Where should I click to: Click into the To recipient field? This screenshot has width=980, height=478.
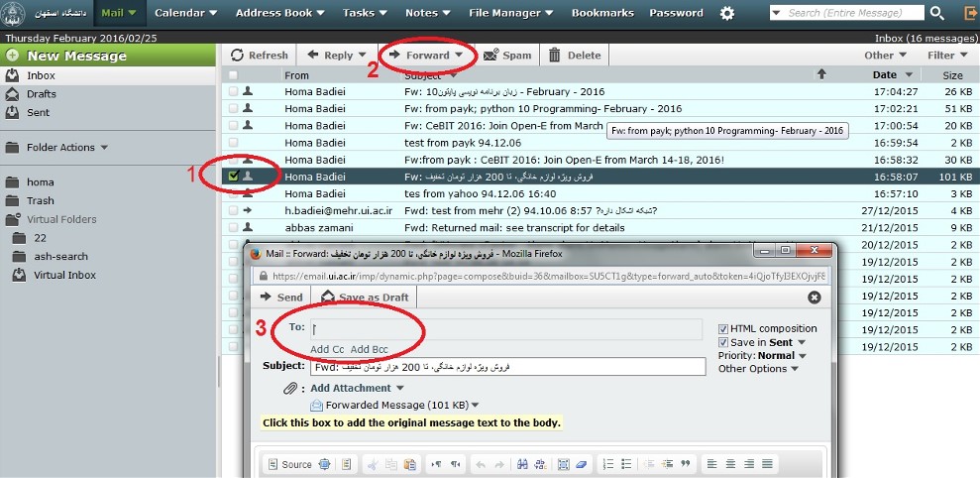pos(506,329)
